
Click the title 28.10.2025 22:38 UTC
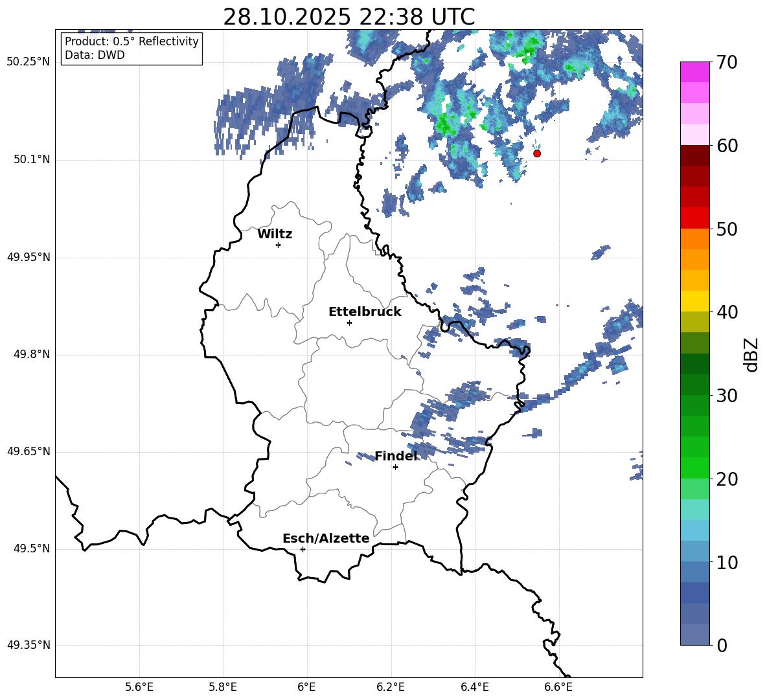[x=349, y=17]
